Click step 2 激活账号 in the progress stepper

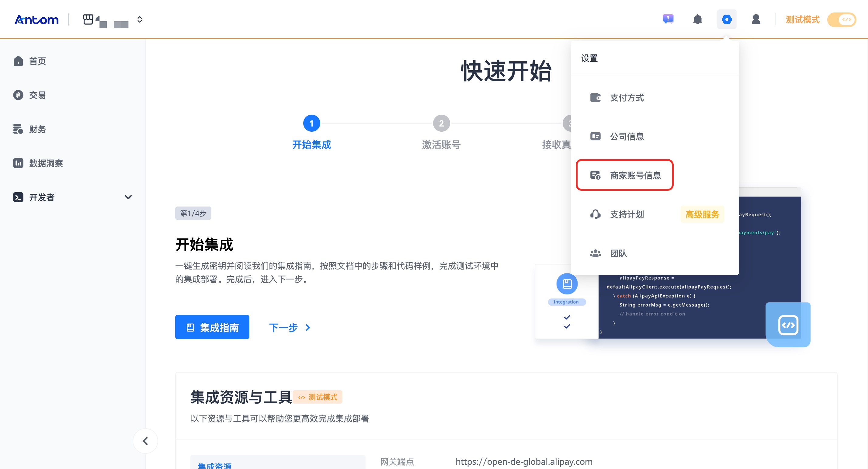[x=441, y=123]
